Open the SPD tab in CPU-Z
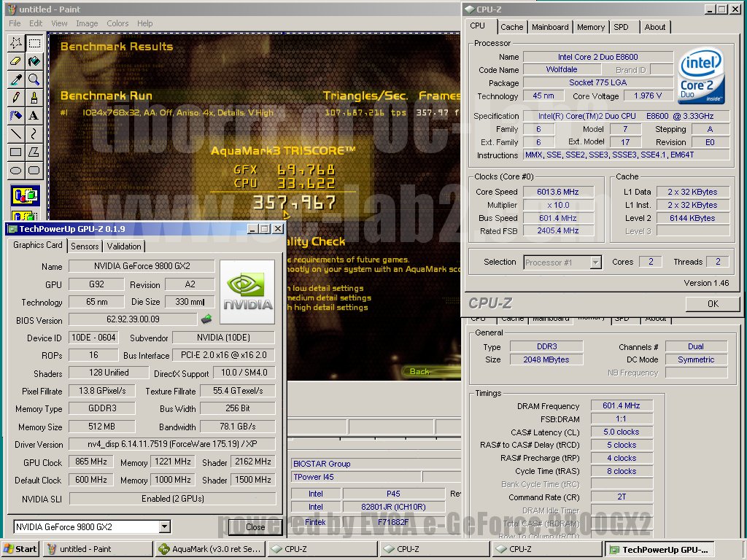Screen dimensions: 747x560 pyautogui.click(x=622, y=27)
